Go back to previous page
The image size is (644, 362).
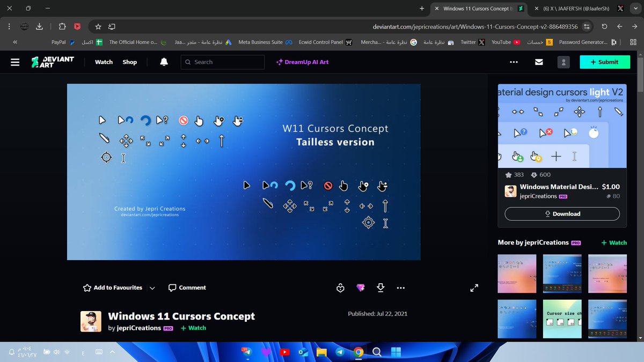click(635, 26)
